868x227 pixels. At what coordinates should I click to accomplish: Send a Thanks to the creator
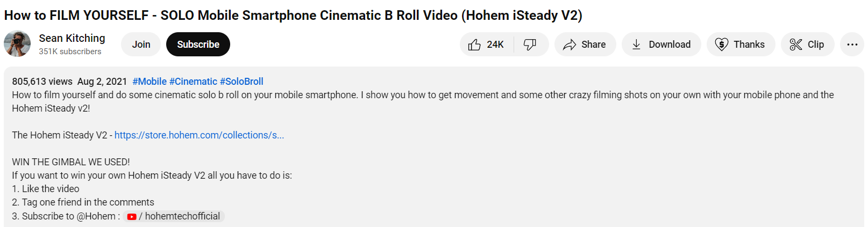pos(741,45)
